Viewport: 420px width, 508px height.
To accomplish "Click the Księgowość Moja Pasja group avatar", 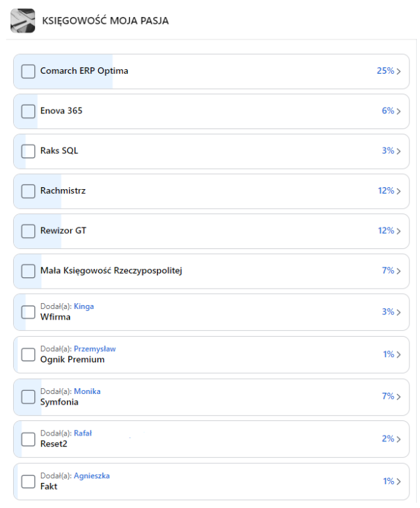I will [x=22, y=20].
